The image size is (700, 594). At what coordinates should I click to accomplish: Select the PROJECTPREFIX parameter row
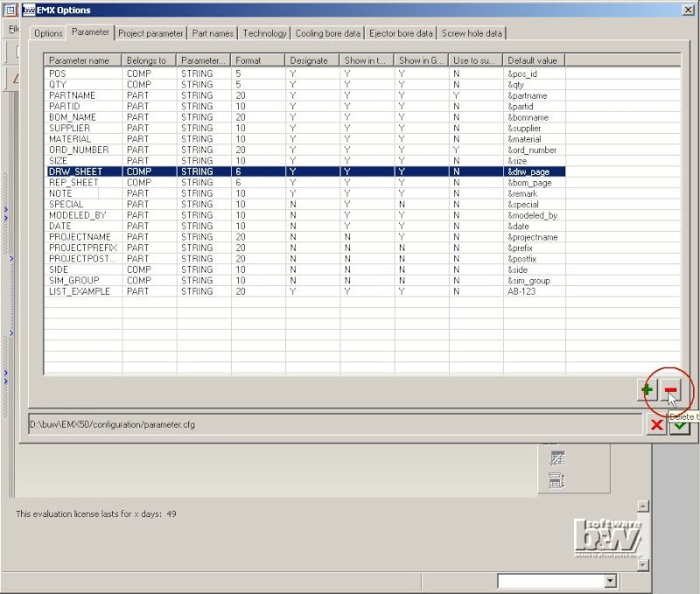[x=305, y=248]
